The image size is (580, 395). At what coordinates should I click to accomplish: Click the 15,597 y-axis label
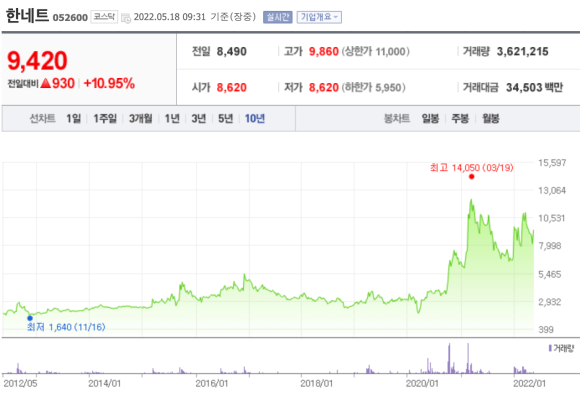[x=552, y=163]
